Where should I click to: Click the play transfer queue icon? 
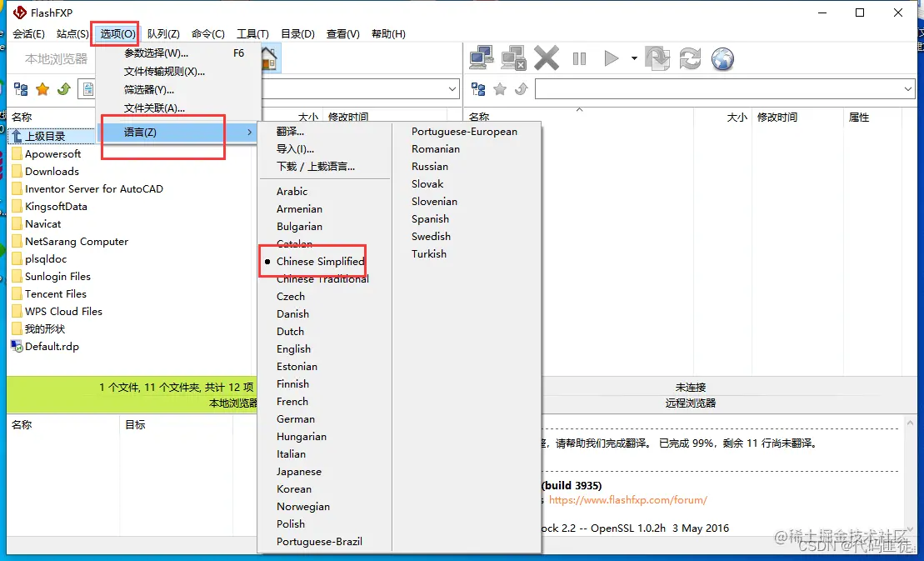(x=611, y=58)
